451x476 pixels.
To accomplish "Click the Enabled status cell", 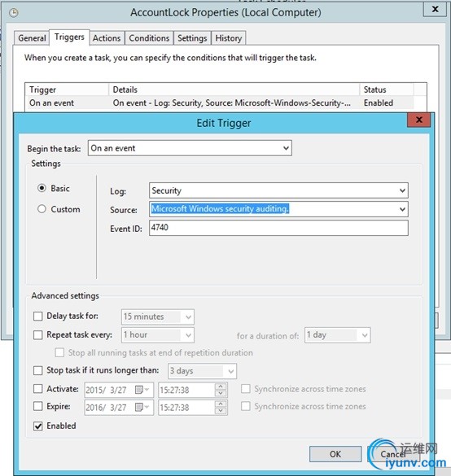I will [x=379, y=103].
